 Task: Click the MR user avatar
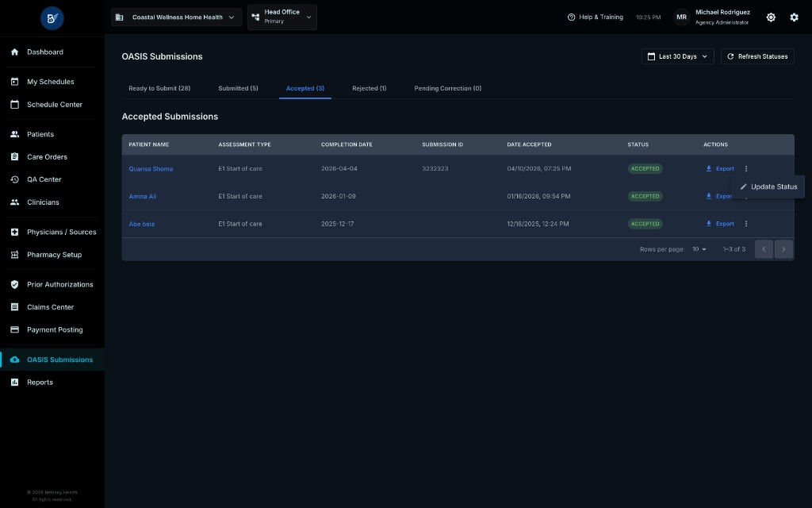(681, 17)
